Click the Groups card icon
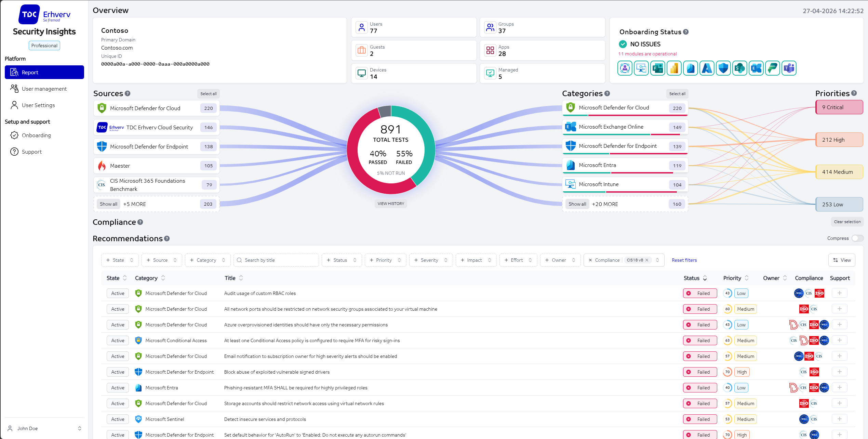The height and width of the screenshot is (439, 868). pos(490,27)
